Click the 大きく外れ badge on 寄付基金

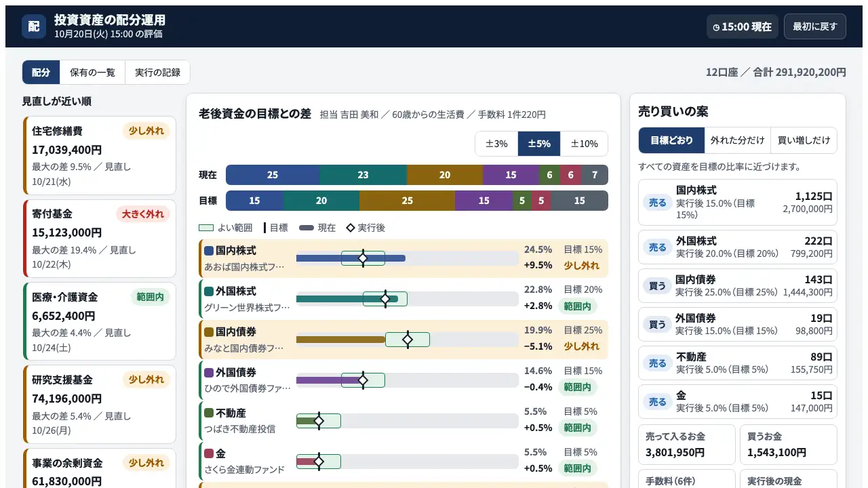(143, 214)
